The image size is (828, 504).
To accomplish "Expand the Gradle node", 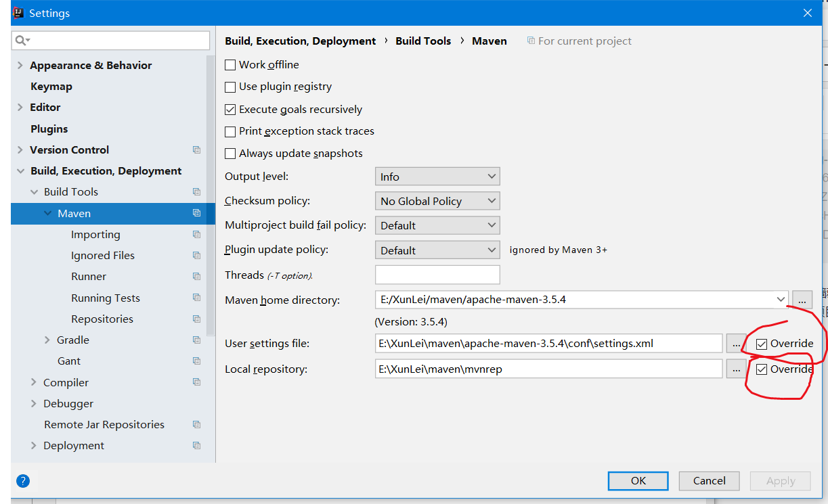I will click(47, 340).
